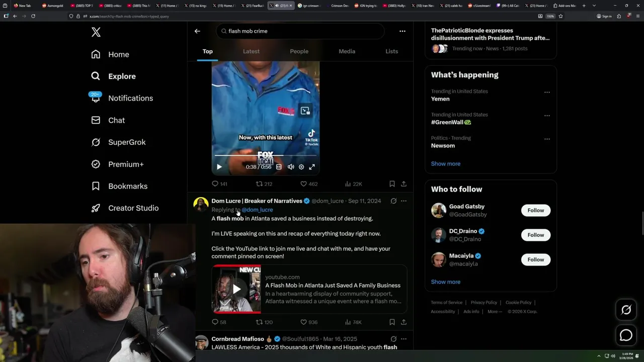The image size is (644, 362).
Task: Switch to the Lists tab
Action: [391, 51]
